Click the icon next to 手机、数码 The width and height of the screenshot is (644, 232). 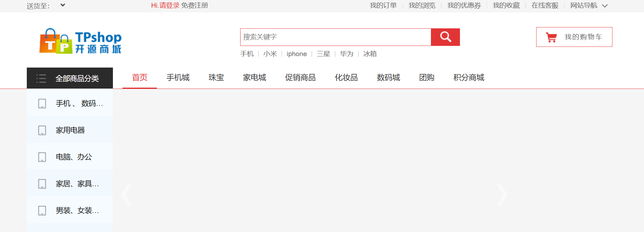click(x=42, y=104)
